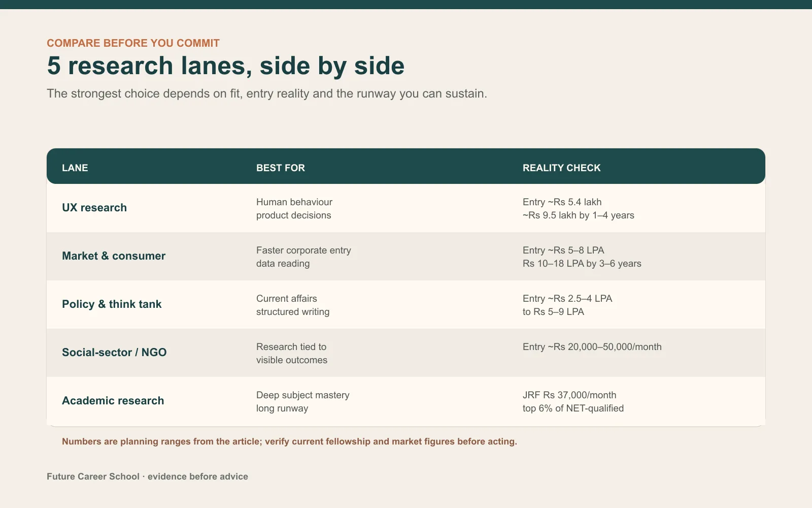
Task: Click 'Entry ~Rs 20,000–50,000/month' cell
Action: point(592,347)
